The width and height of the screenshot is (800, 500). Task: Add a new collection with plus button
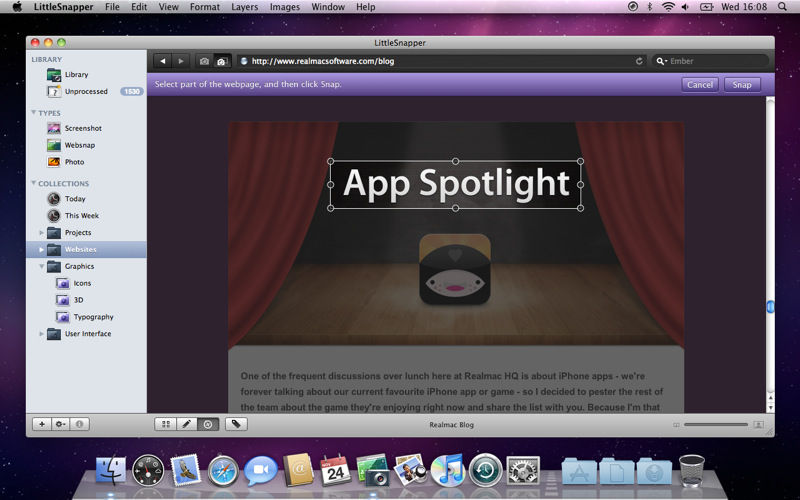click(42, 424)
